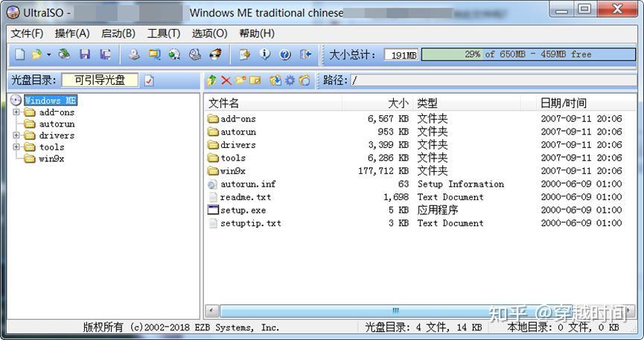Image resolution: width=644 pixels, height=340 pixels.
Task: Sort by 大小 column header
Action: pos(378,103)
